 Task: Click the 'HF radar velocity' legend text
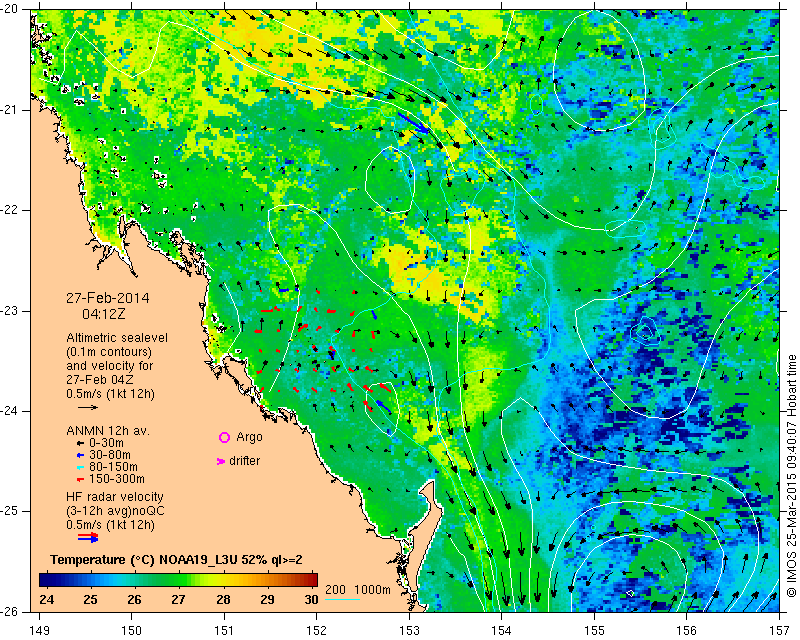(x=115, y=497)
